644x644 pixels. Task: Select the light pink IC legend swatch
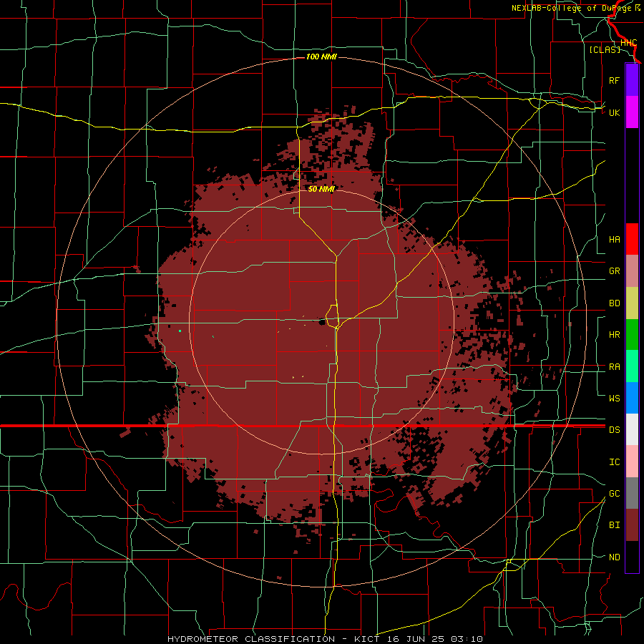[632, 462]
